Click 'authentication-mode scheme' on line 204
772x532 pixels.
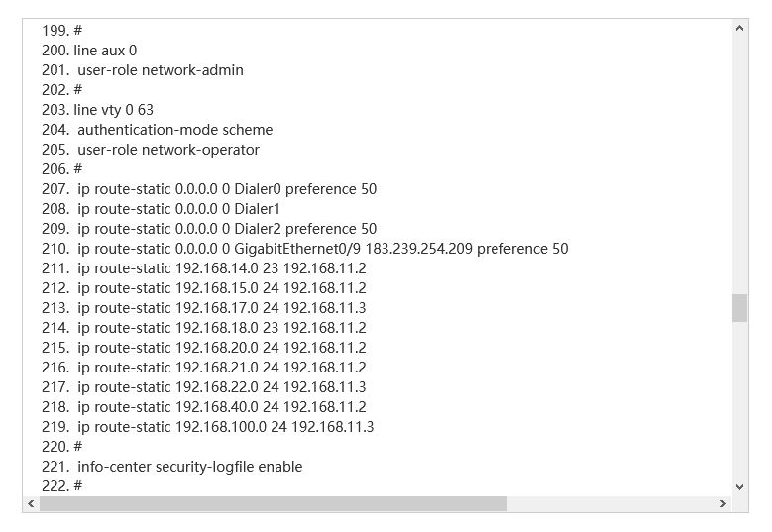pyautogui.click(x=174, y=130)
